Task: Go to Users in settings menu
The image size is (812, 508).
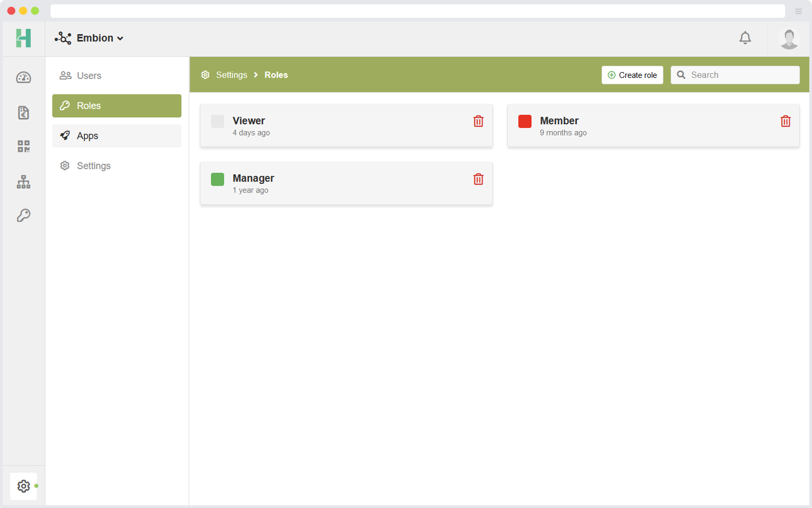Action: click(89, 76)
